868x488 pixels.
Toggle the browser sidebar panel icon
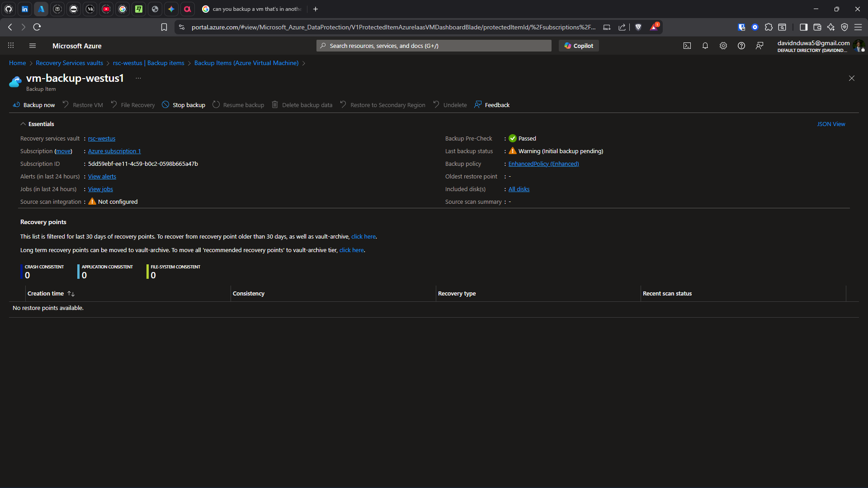pos(803,27)
